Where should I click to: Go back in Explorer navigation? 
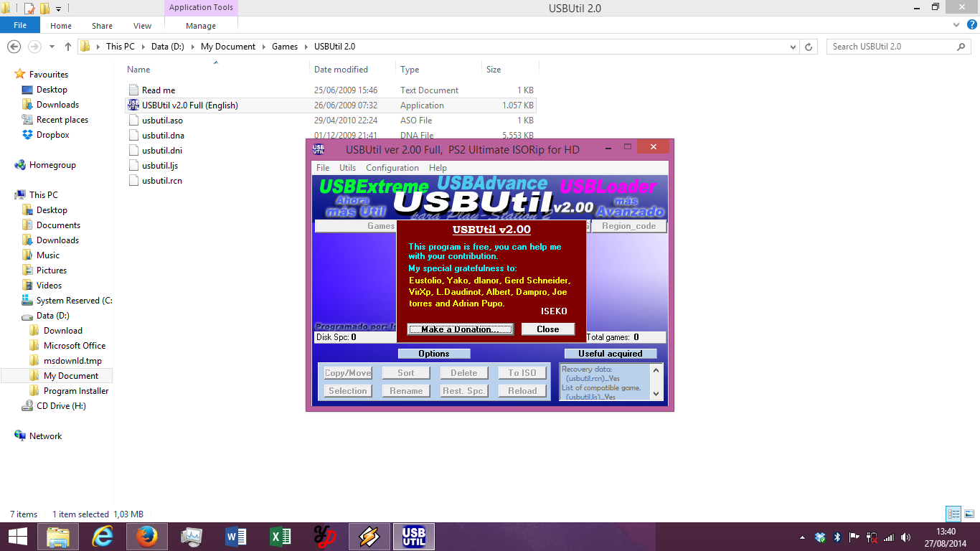click(14, 47)
